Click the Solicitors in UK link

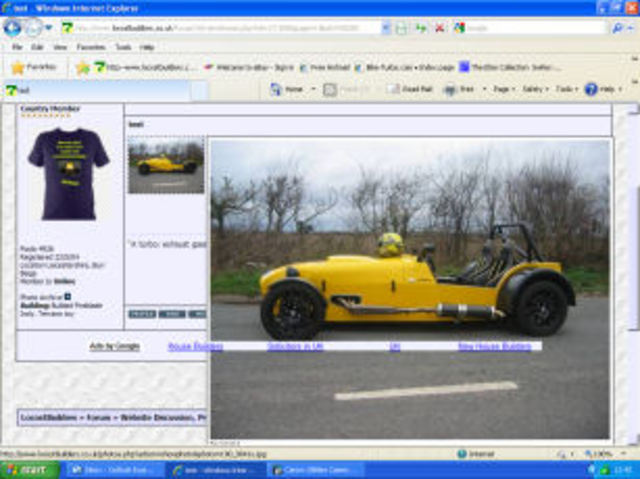[295, 346]
